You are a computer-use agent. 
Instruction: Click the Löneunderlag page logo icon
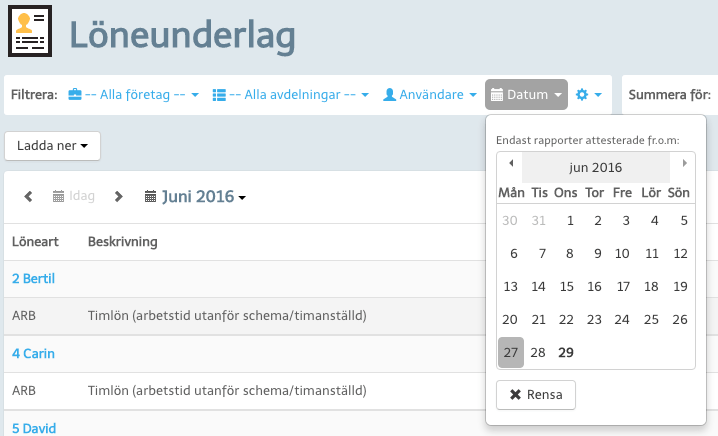click(30, 31)
